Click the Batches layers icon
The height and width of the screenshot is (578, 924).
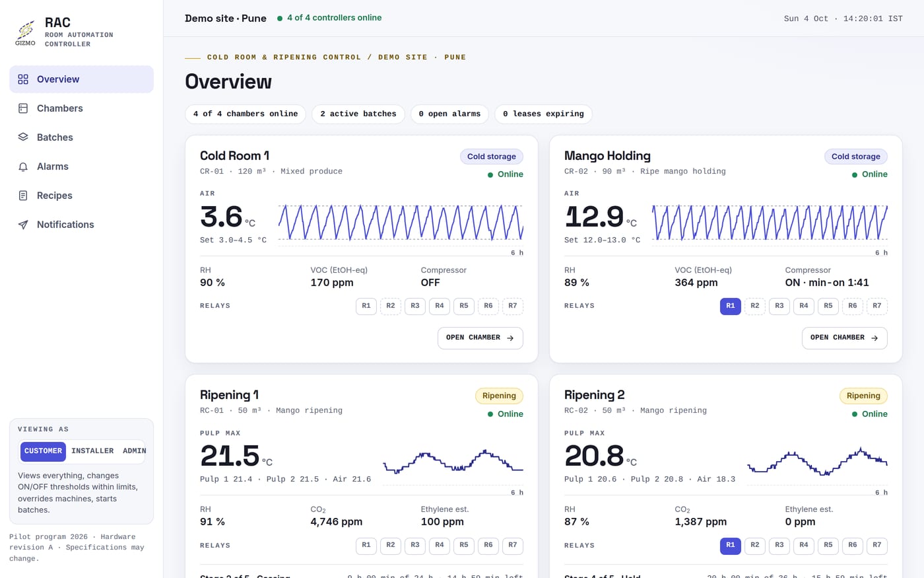pos(23,137)
